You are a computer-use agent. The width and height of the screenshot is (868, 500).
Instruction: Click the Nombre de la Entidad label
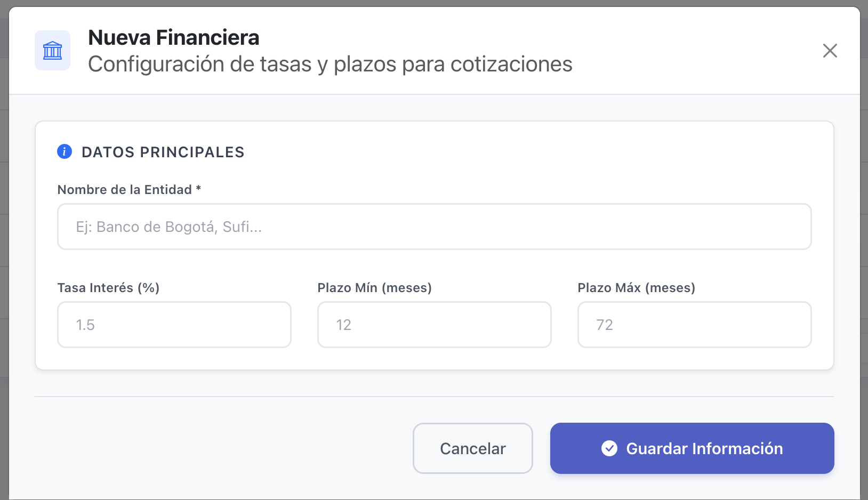pos(125,190)
